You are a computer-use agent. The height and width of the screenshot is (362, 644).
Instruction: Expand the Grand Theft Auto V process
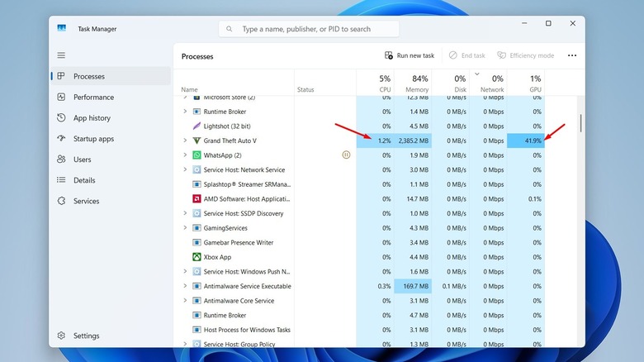click(x=185, y=141)
